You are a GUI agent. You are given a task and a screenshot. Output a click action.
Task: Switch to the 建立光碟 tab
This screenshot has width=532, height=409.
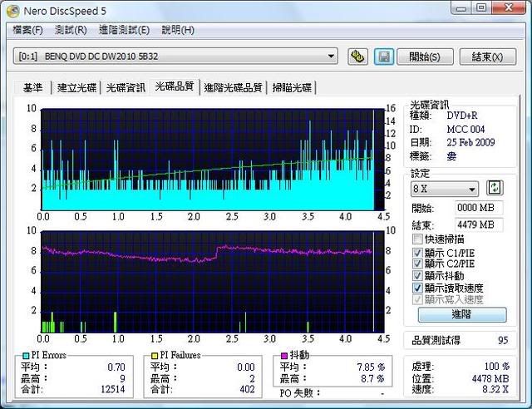coord(76,87)
